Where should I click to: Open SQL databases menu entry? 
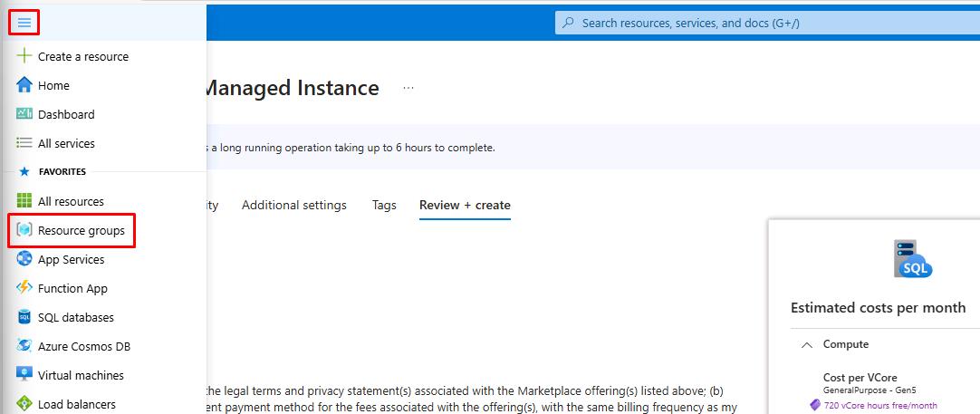75,317
